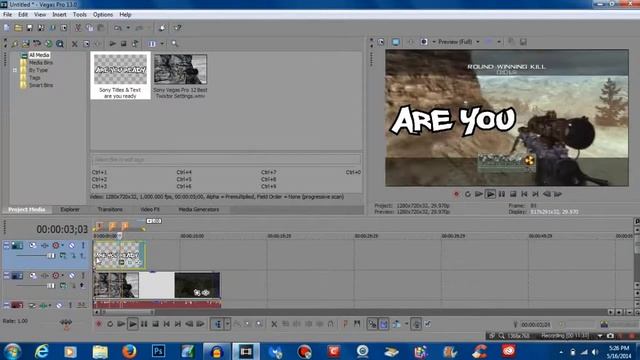Viewport: 640px width, 360px height.
Task: Expand the By Type tree node
Action: 15,70
